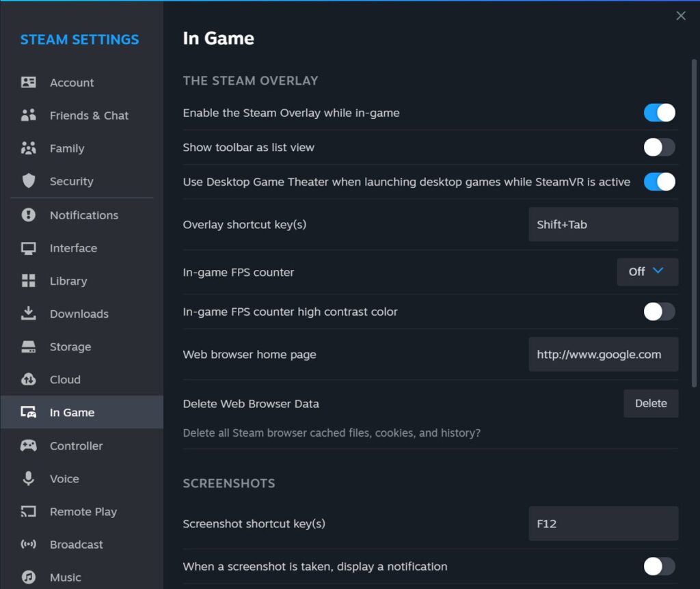700x589 pixels.
Task: Go to Storage settings
Action: point(82,346)
